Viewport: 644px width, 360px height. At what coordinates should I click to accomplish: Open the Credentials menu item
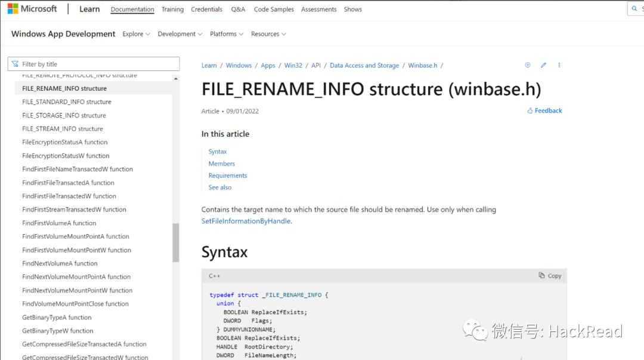pos(206,9)
